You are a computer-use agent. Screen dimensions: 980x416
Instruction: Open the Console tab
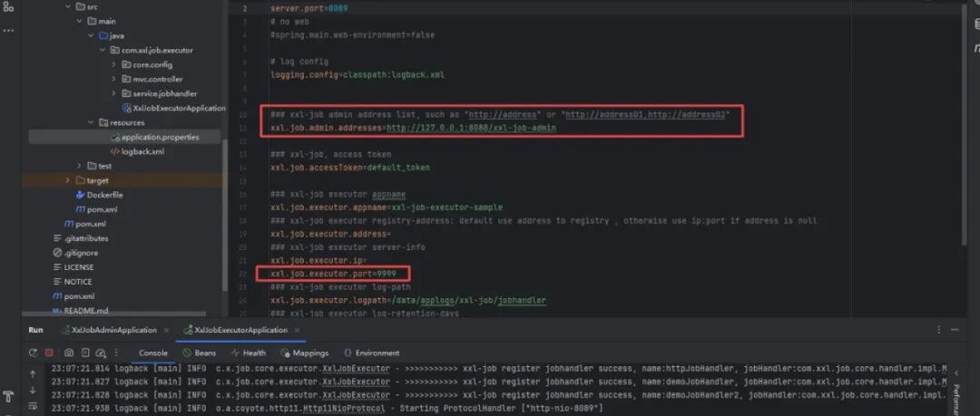tap(153, 353)
